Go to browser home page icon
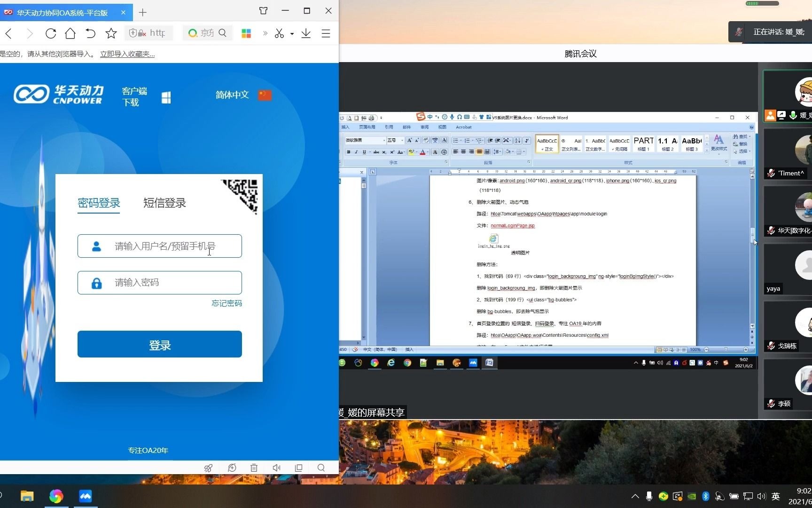Viewport: 812px width, 508px height. click(x=70, y=33)
